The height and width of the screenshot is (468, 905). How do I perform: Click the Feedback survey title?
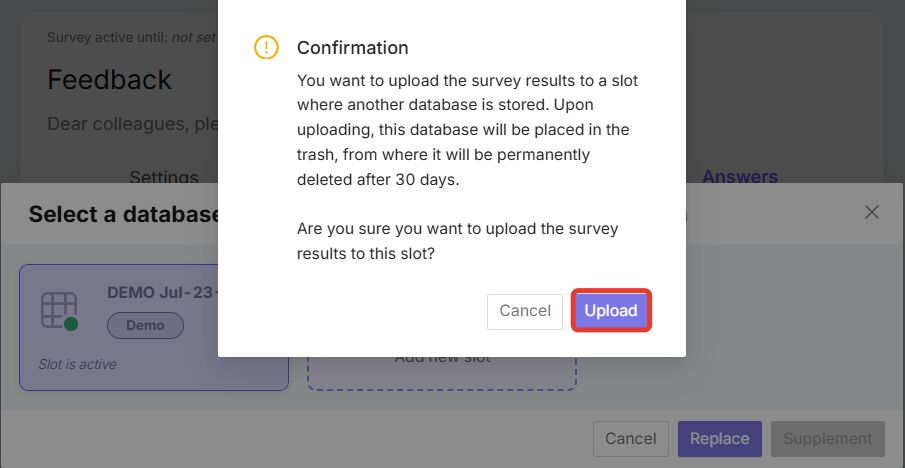click(x=110, y=80)
